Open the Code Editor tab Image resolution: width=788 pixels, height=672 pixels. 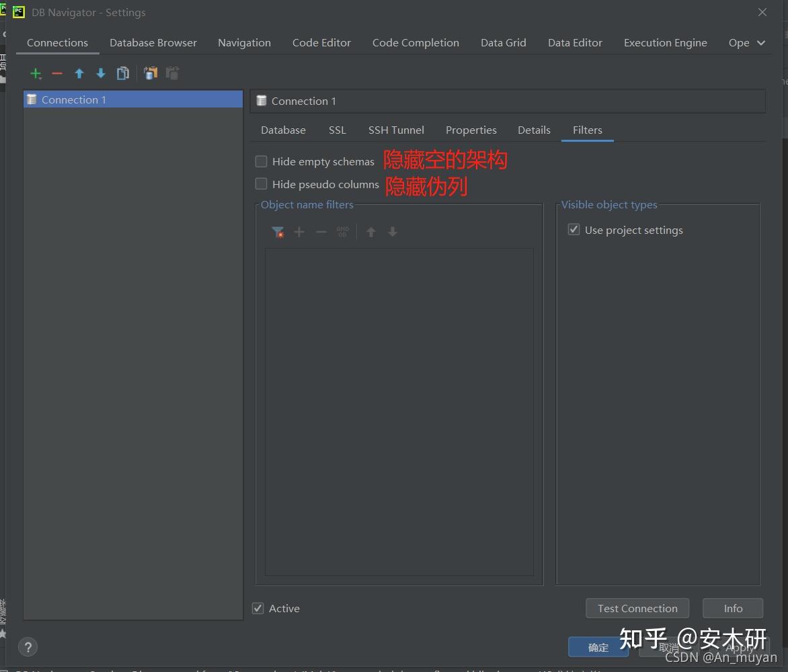coord(321,43)
